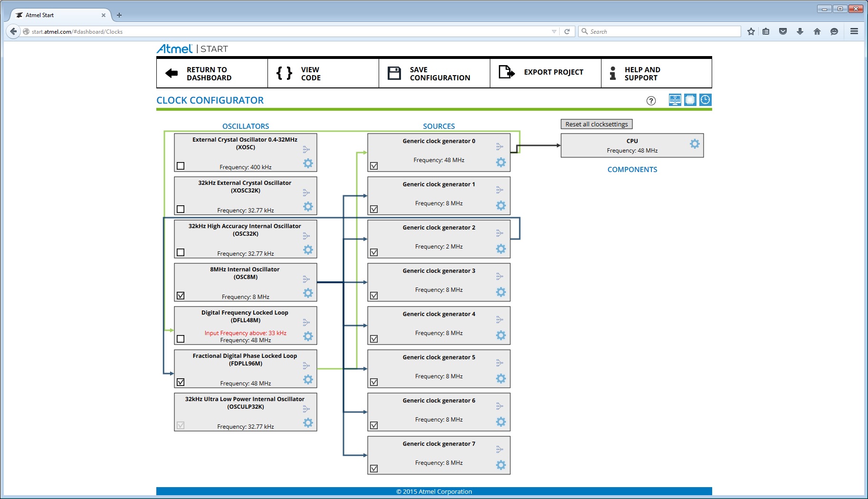Click Generic clock generator 3 routing arrow
Image resolution: width=868 pixels, height=499 pixels.
click(500, 277)
